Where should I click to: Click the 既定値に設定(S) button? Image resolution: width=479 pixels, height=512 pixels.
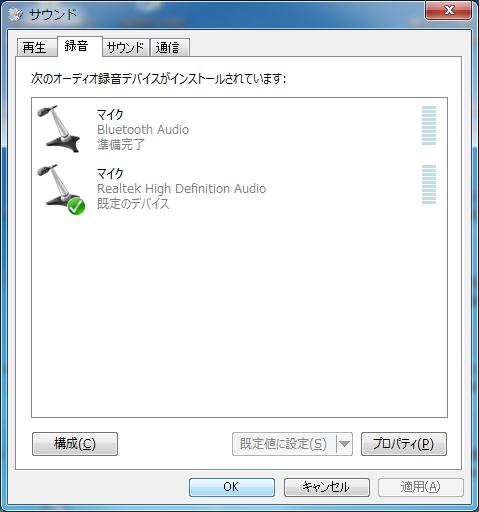click(x=284, y=444)
